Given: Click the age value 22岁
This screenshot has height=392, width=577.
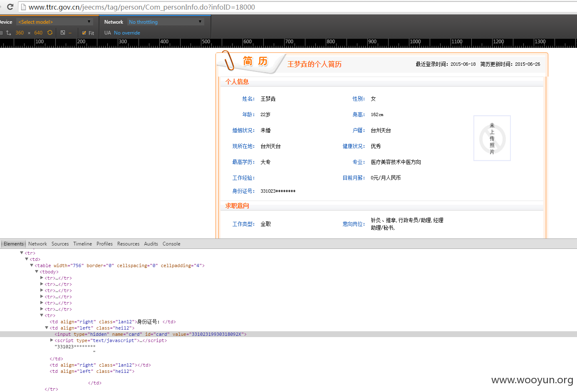Looking at the screenshot, I should pyautogui.click(x=265, y=114).
